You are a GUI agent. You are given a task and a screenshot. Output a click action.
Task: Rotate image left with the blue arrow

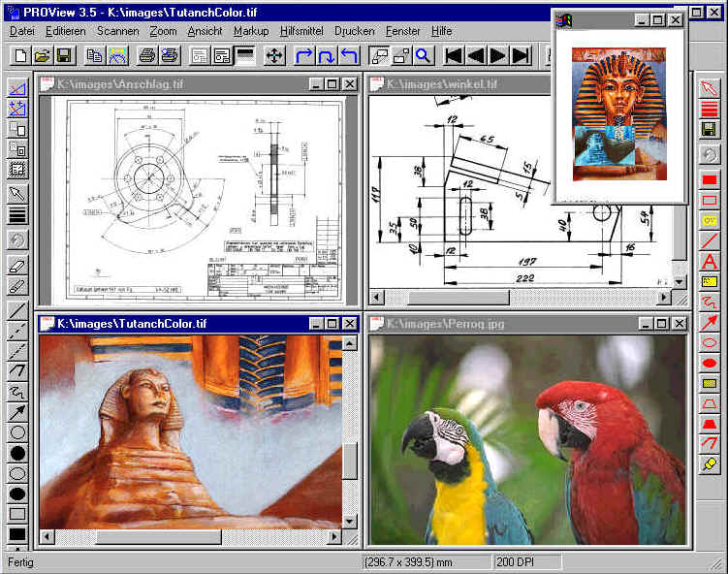click(x=348, y=55)
